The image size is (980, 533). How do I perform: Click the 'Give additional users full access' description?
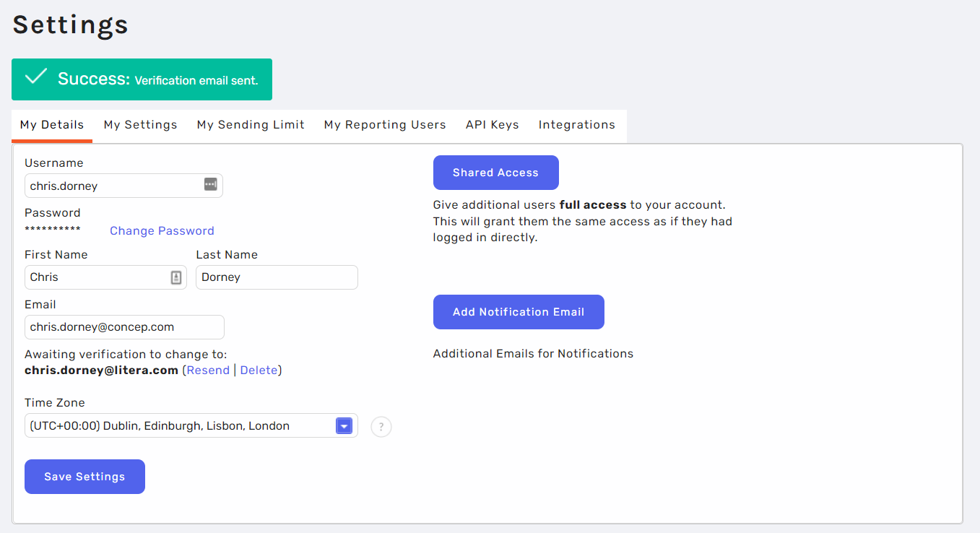[x=583, y=221]
